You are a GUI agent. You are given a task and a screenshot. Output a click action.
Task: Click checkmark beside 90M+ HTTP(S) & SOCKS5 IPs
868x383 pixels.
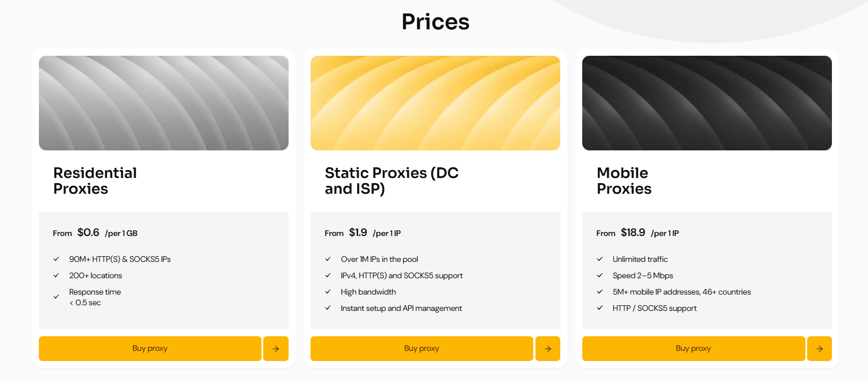pyautogui.click(x=56, y=259)
